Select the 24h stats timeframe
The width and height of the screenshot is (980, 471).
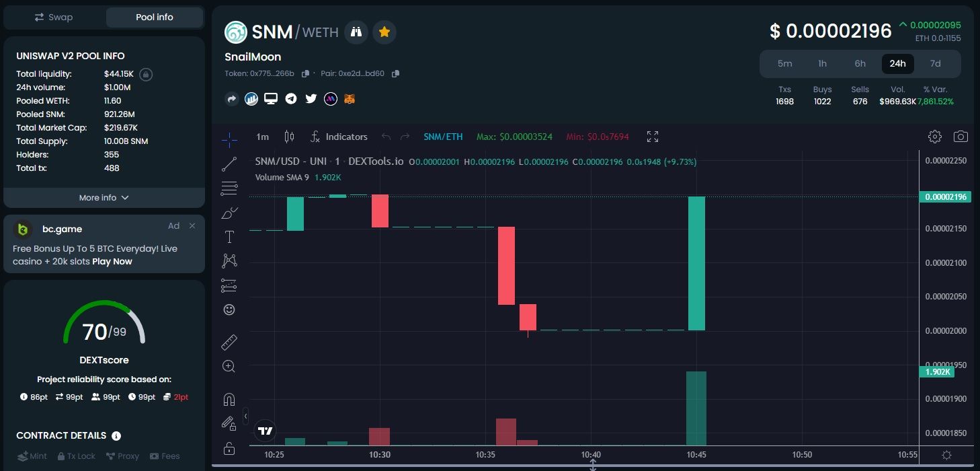[x=898, y=63]
